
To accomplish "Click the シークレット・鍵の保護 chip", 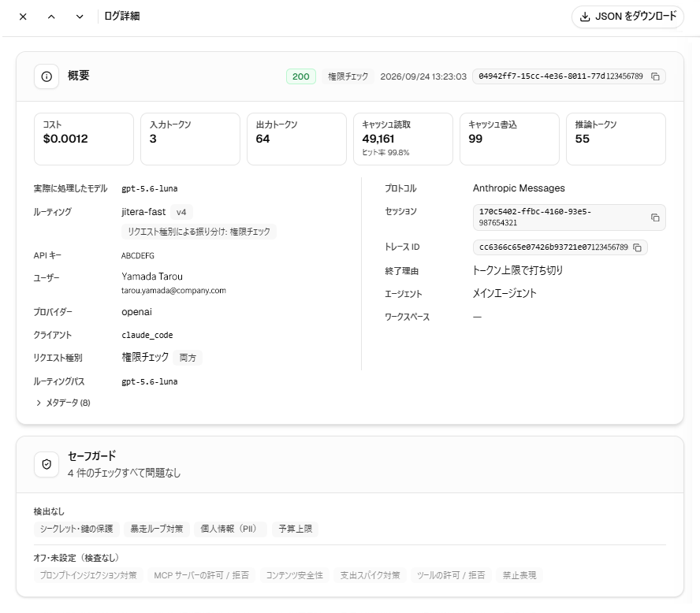I will click(x=76, y=529).
